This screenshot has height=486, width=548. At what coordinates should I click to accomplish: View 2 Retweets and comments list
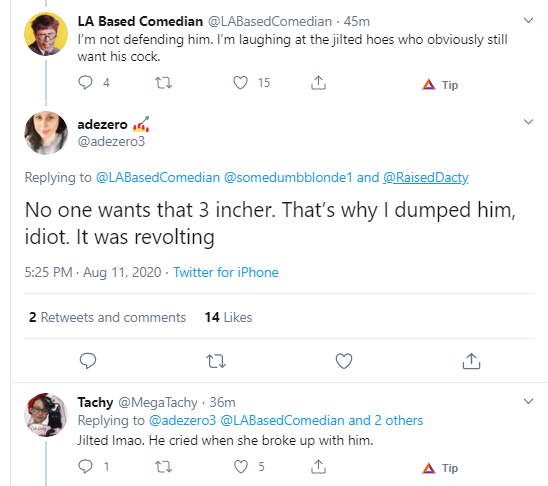(x=107, y=317)
